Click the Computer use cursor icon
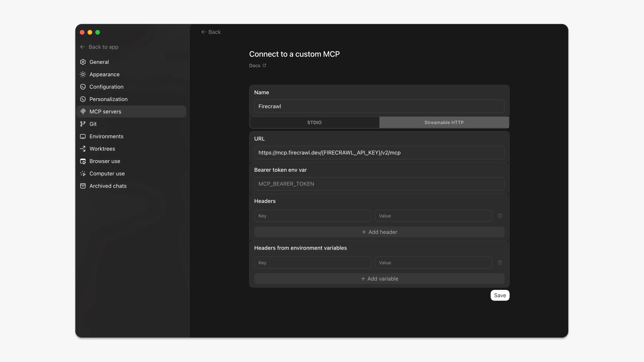This screenshot has width=644, height=362. (83, 174)
